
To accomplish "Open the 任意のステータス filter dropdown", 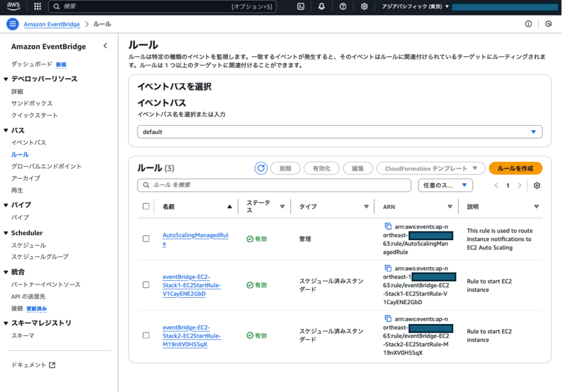I will [x=445, y=185].
